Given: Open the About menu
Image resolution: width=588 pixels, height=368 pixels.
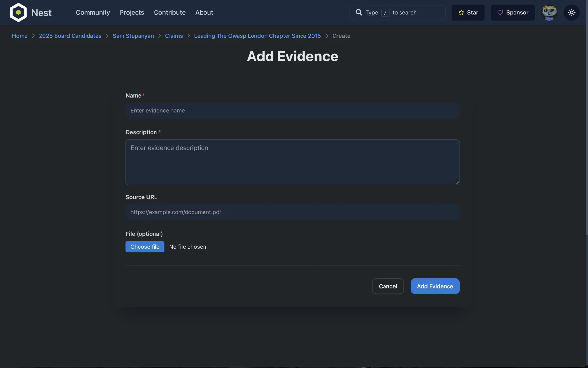Looking at the screenshot, I should point(204,12).
